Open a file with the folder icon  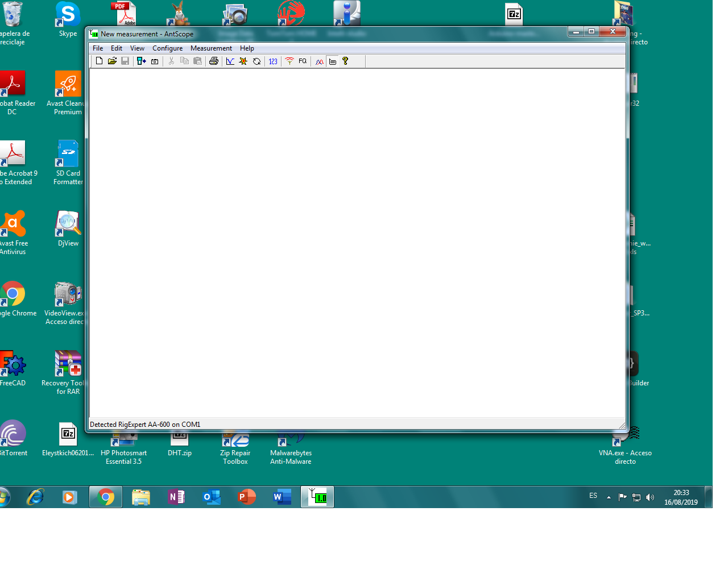click(112, 61)
